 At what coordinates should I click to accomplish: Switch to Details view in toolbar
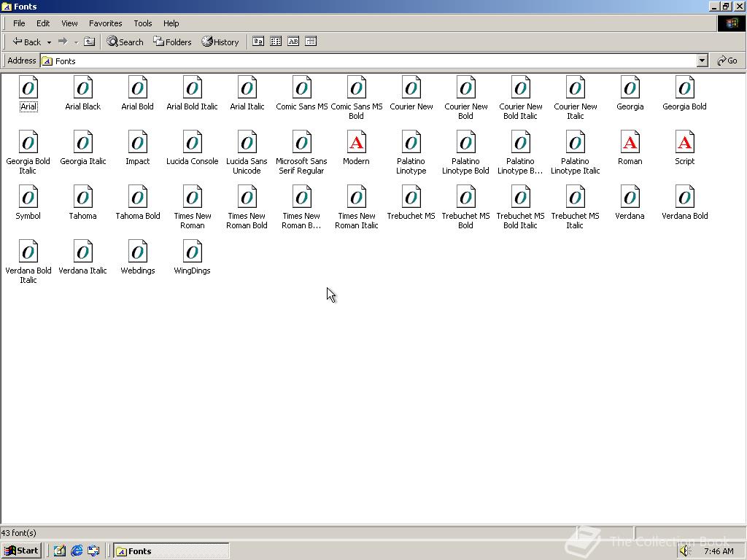311,42
